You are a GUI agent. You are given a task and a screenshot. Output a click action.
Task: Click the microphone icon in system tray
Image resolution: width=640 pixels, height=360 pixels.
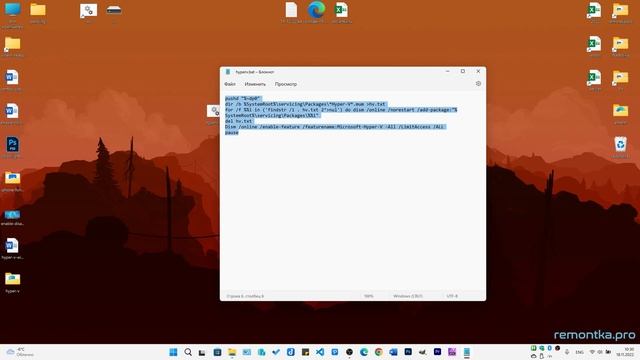tap(567, 352)
